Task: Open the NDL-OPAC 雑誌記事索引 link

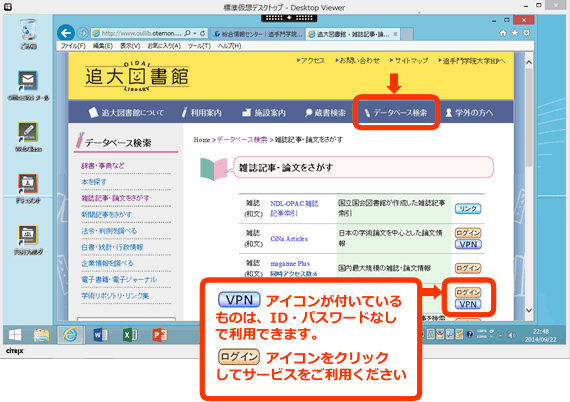Action: pos(294,209)
